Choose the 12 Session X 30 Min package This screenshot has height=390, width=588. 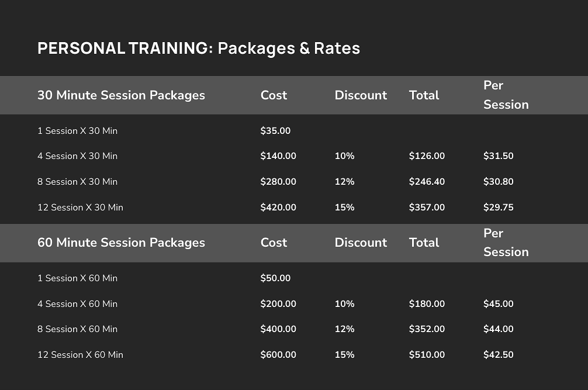80,208
